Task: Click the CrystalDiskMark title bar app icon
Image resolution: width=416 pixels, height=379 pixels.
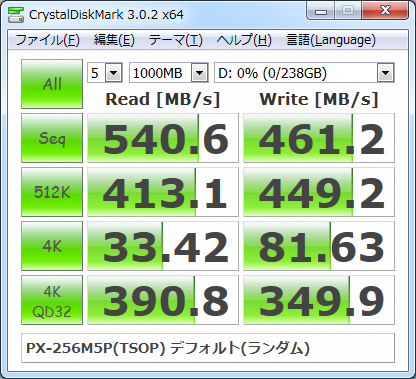Action: (16, 14)
